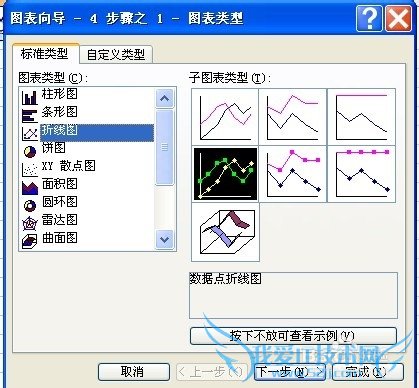Select 100% stacked line subtype without markers
The image size is (419, 388).
362,117
